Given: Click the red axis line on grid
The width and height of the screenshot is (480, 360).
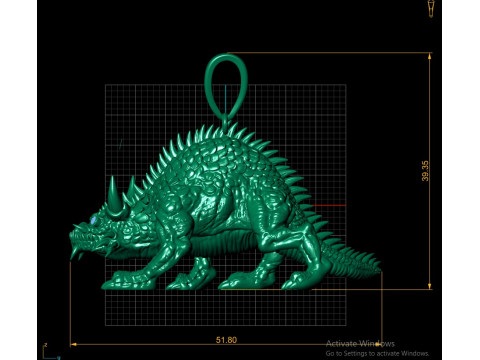Looking at the screenshot, I should [x=328, y=205].
